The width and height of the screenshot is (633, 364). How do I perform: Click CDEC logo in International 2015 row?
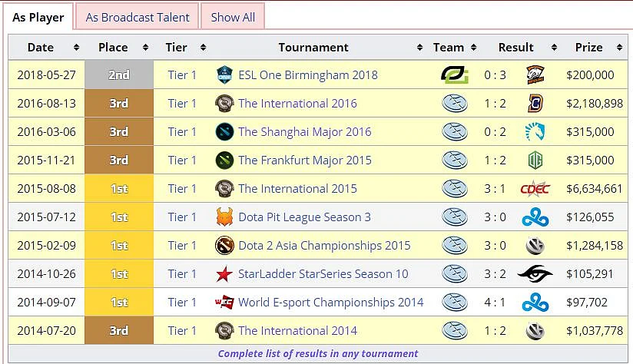pos(535,189)
